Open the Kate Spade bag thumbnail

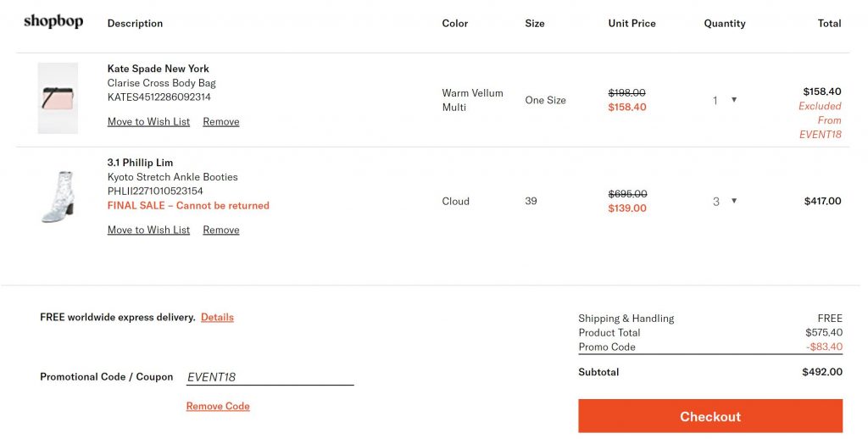(x=58, y=98)
